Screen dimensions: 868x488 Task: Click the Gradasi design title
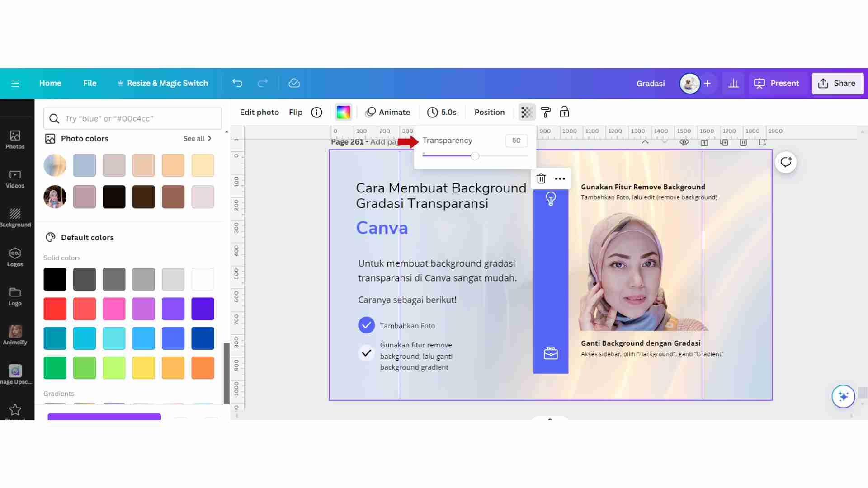pyautogui.click(x=651, y=84)
